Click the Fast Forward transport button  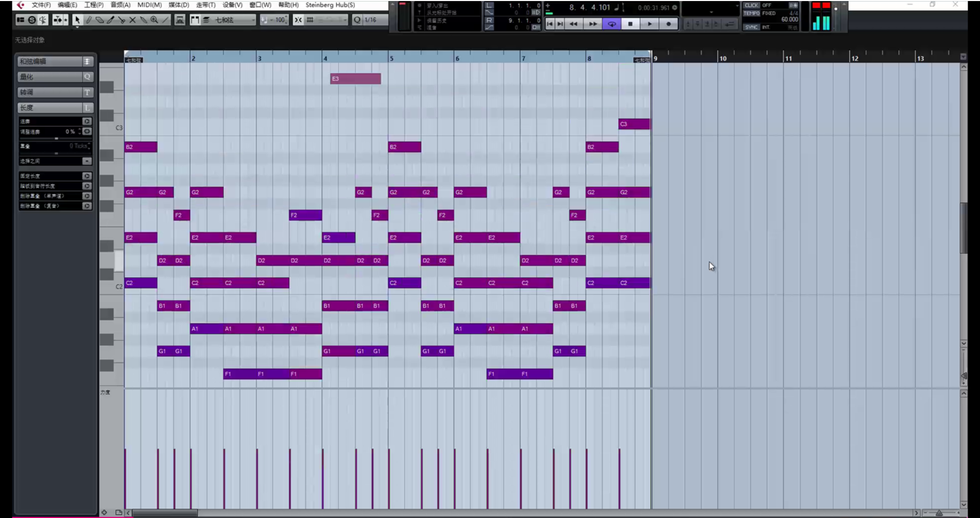coord(593,24)
